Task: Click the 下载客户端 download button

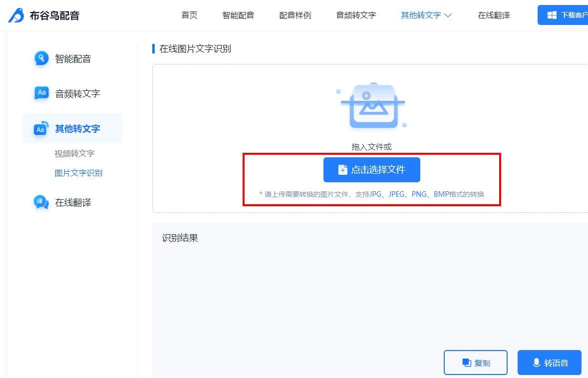Action: click(563, 15)
